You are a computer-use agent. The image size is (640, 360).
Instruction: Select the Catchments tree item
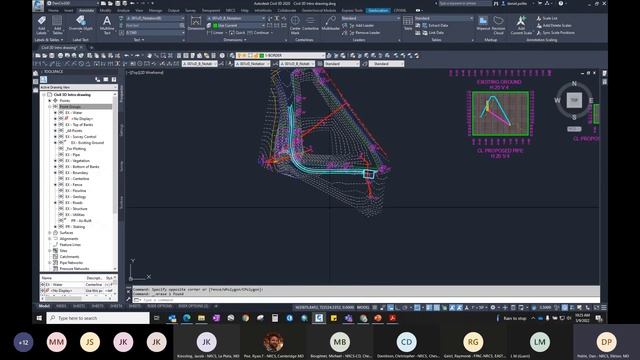coord(69,257)
